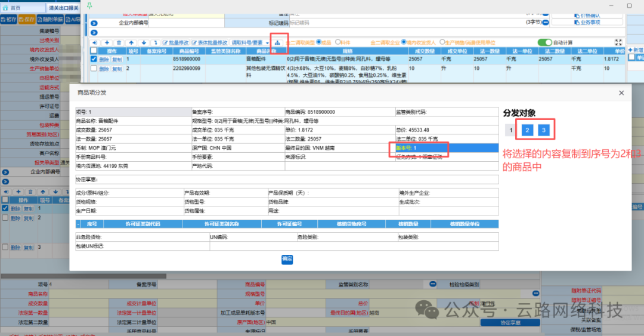
Task: Click import arrow icon in background window toolbar
Action: coord(6,192)
